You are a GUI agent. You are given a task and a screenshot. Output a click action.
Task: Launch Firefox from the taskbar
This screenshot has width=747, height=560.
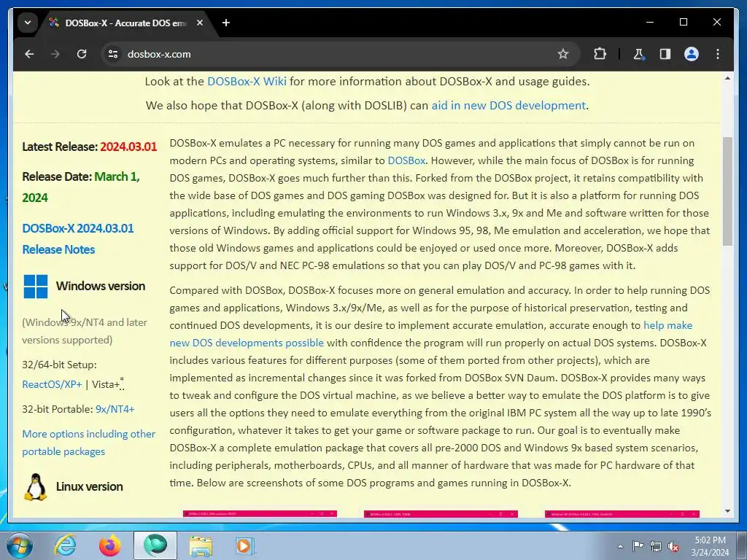pos(110,545)
